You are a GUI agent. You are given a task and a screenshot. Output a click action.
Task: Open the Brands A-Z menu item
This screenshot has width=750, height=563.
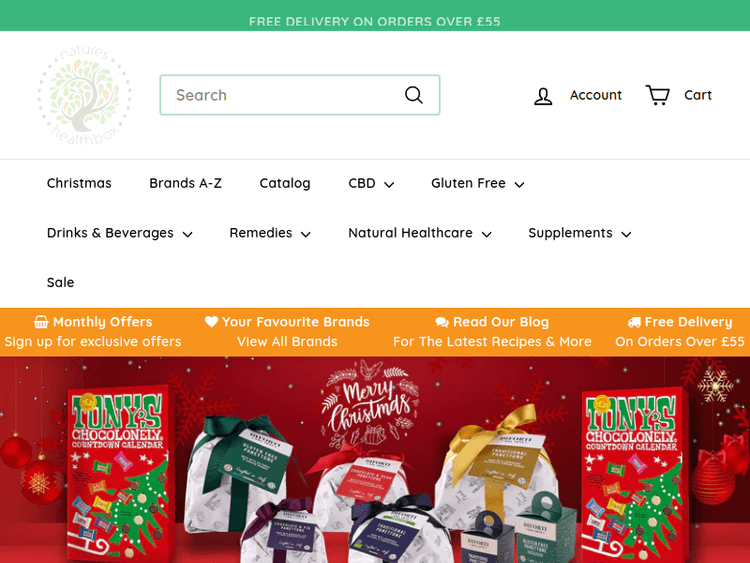pyautogui.click(x=186, y=184)
